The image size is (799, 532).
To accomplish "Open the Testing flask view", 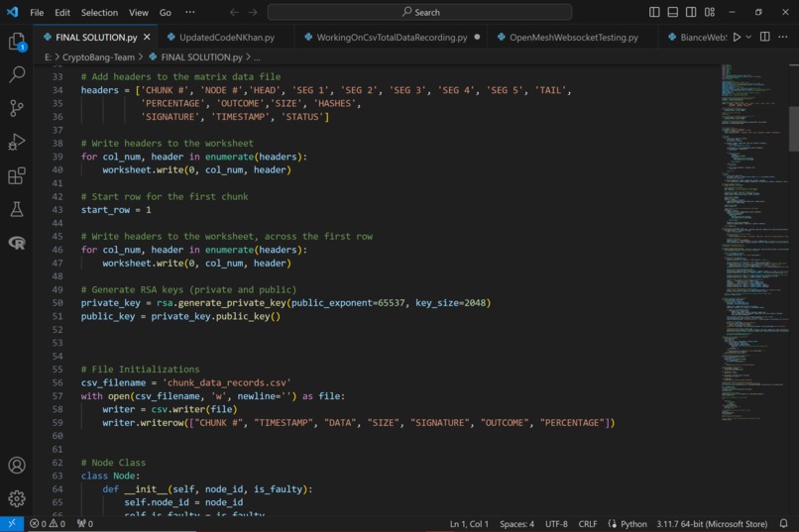I will pyautogui.click(x=17, y=209).
